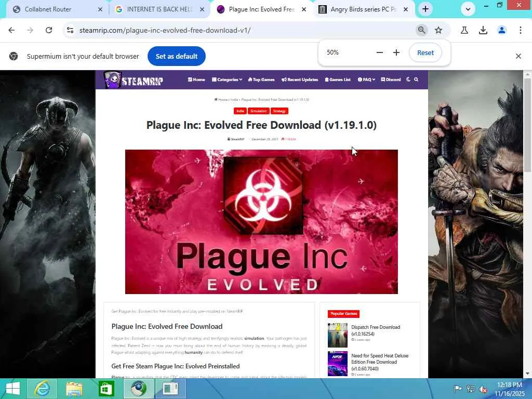Open the Discord nav link
The width and height of the screenshot is (532, 399).
(391, 79)
